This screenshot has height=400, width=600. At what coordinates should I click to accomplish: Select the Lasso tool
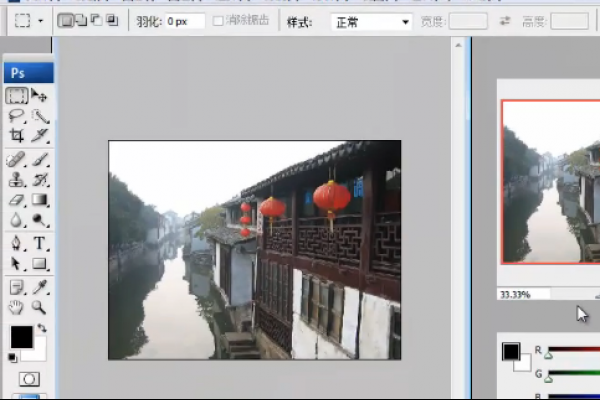tap(16, 116)
